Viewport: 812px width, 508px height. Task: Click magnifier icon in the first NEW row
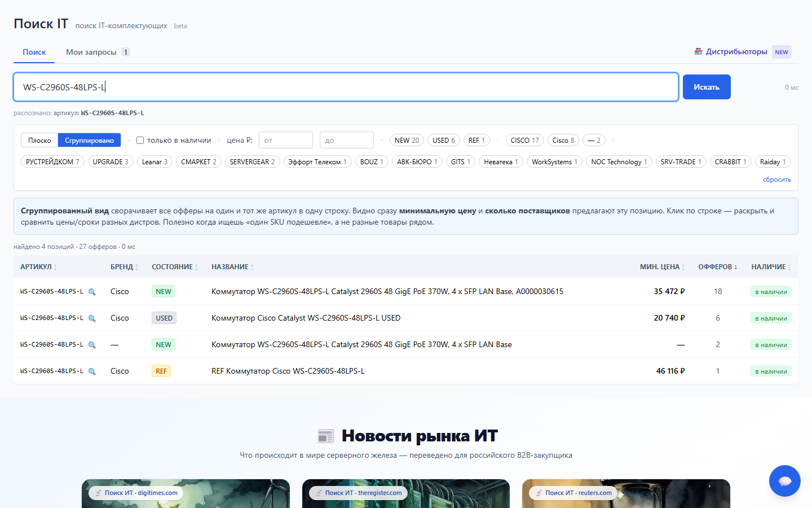coord(92,292)
